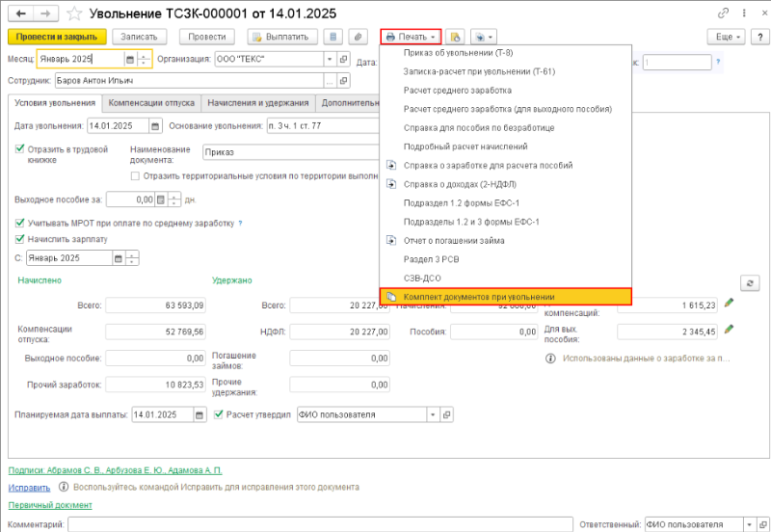Open the list icon button next to Выплатить
The width and height of the screenshot is (771, 532).
[x=333, y=37]
